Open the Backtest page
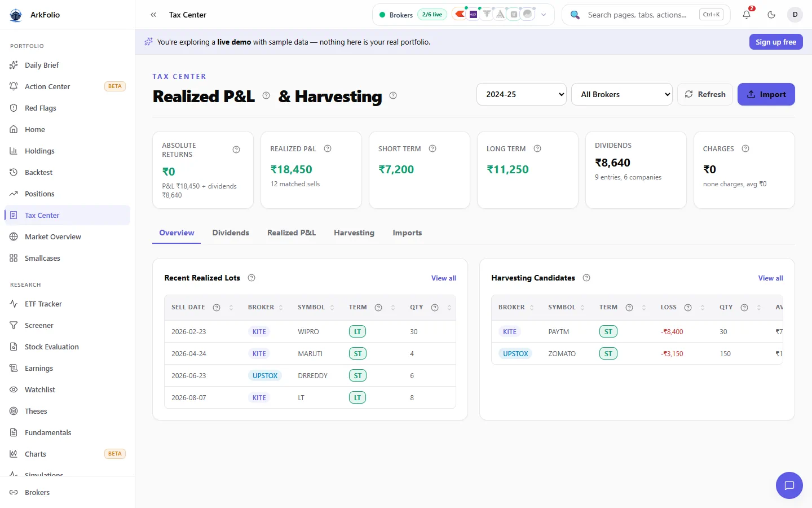Screen dimensions: 812x508 (68, 172)
